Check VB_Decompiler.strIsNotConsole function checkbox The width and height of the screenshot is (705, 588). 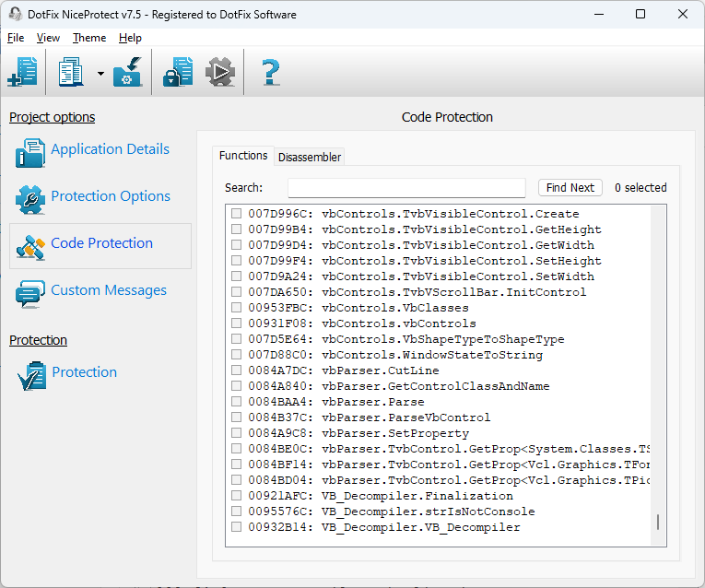[x=236, y=512]
